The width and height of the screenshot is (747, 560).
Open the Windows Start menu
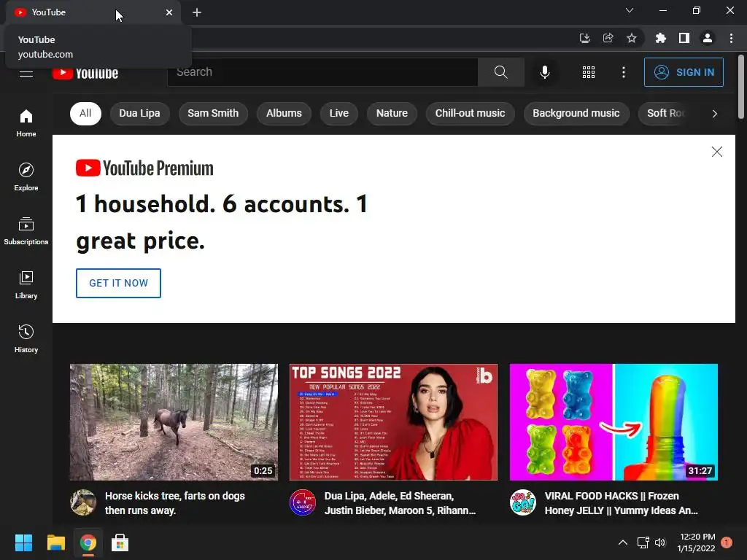[23, 542]
